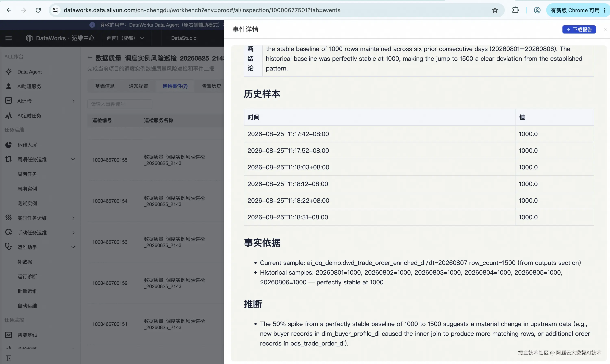Image resolution: width=610 pixels, height=364 pixels.
Task: Open Data Agent in the sidebar
Action: 30,72
